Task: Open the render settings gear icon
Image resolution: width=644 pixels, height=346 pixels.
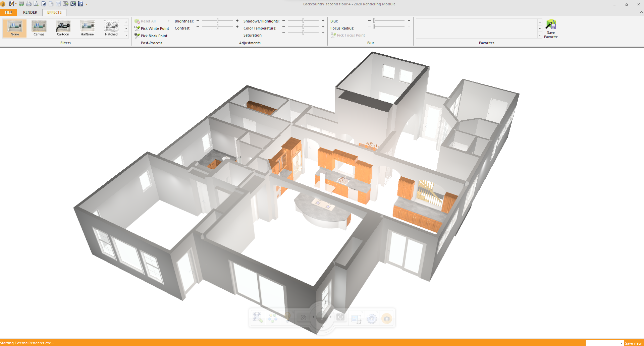Action: point(371,318)
